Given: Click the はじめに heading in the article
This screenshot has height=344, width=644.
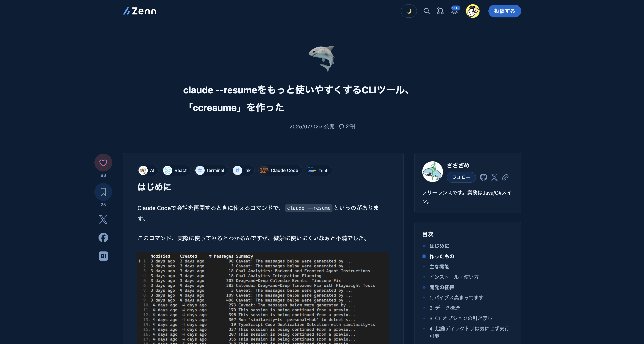Looking at the screenshot, I should [154, 187].
